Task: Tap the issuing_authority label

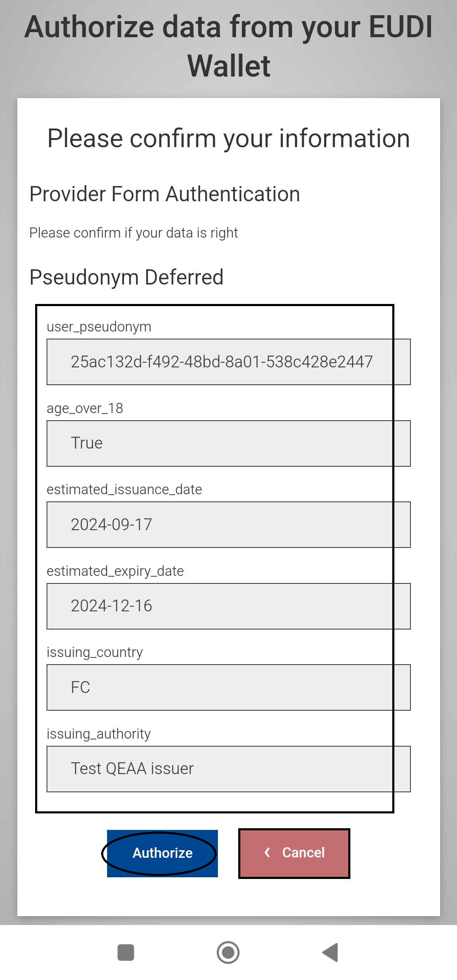Action: (x=99, y=734)
